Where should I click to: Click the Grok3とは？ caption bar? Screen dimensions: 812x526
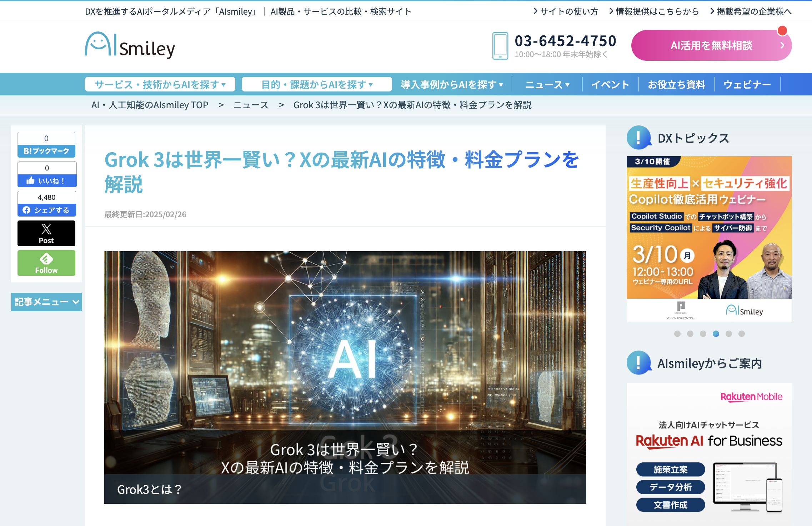tap(345, 489)
